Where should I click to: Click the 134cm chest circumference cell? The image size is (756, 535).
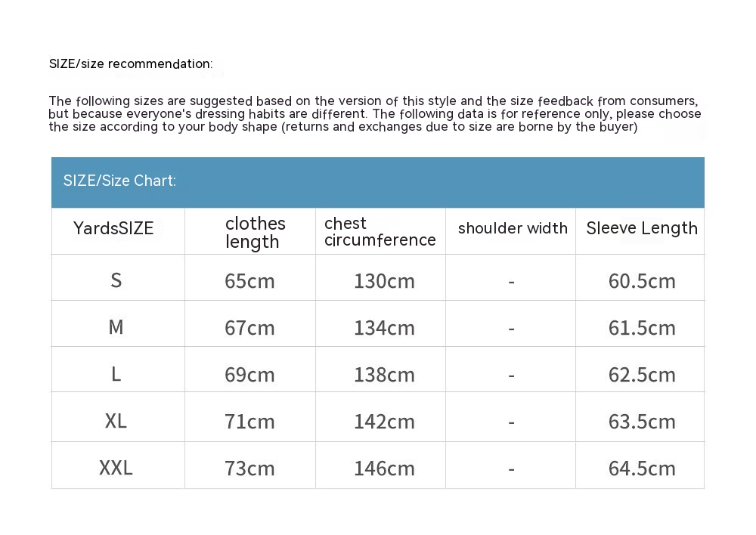pos(384,328)
